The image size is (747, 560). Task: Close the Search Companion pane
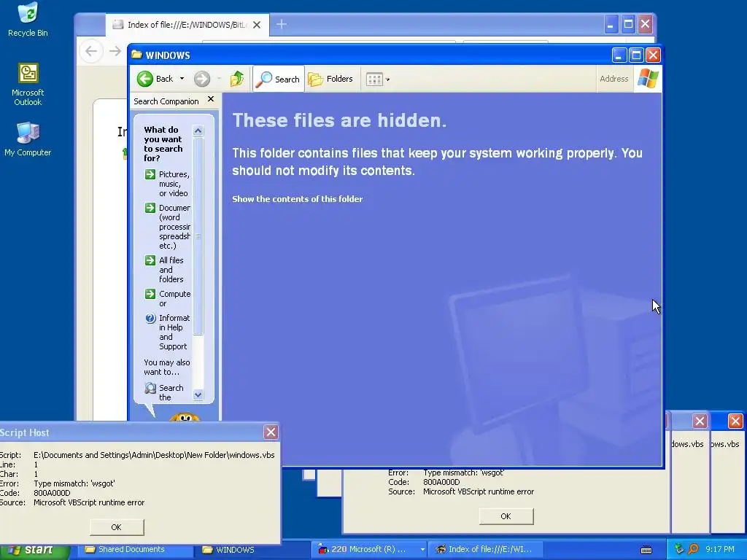click(x=211, y=99)
